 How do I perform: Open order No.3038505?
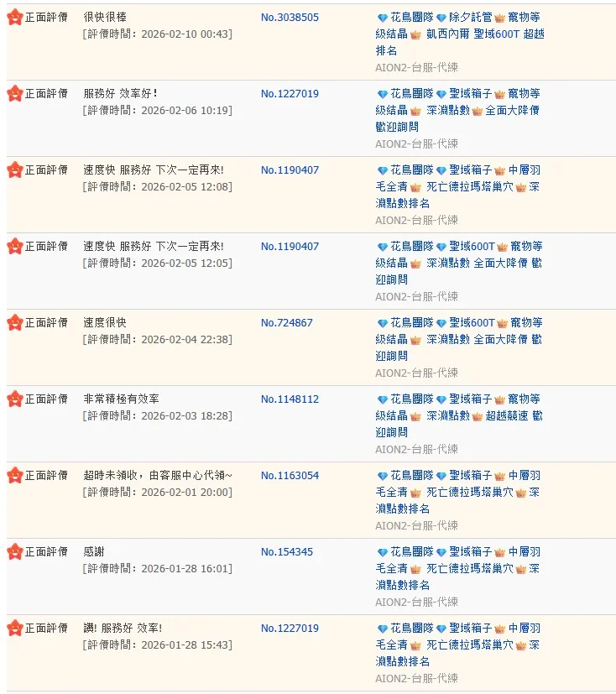coord(290,17)
